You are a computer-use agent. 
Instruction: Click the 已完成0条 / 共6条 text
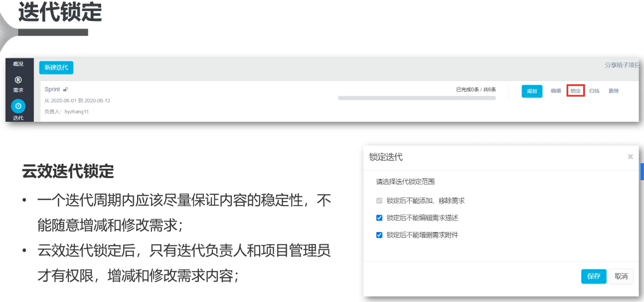[476, 90]
